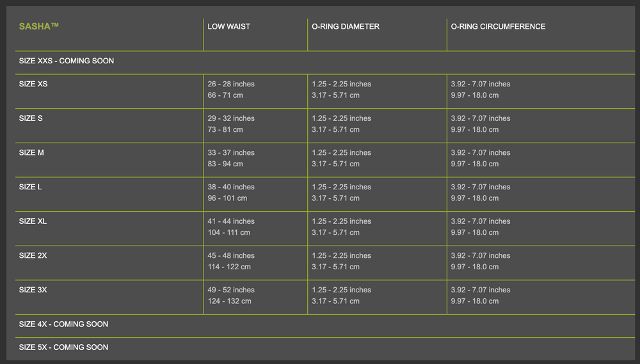Viewport: 640px width, 364px height.
Task: Select the 96 - 101 cm waist value
Action: [x=227, y=198]
